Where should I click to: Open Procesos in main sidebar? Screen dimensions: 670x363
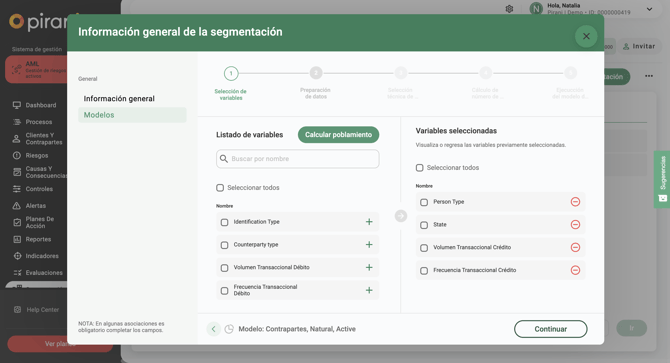[38, 122]
